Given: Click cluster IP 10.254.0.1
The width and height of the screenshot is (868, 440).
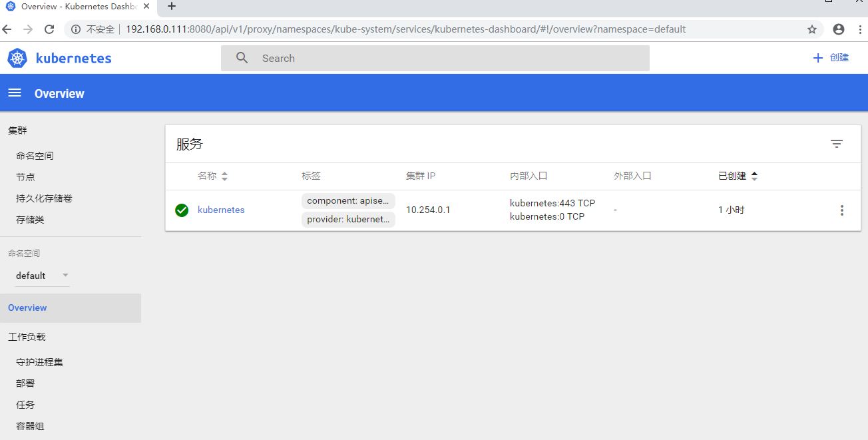Looking at the screenshot, I should click(428, 210).
